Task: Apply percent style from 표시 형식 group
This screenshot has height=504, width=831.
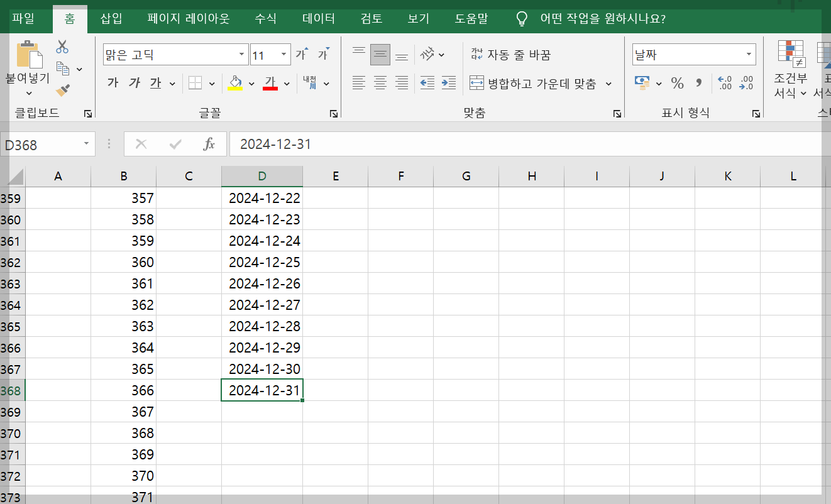Action: [678, 83]
